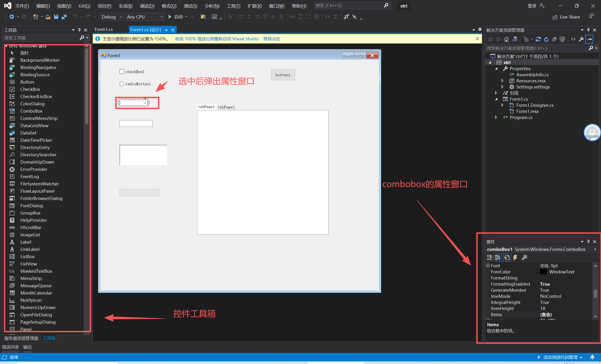Click button1 on the Form1 design surface
Image resolution: width=601 pixels, height=364 pixels.
pyautogui.click(x=283, y=75)
